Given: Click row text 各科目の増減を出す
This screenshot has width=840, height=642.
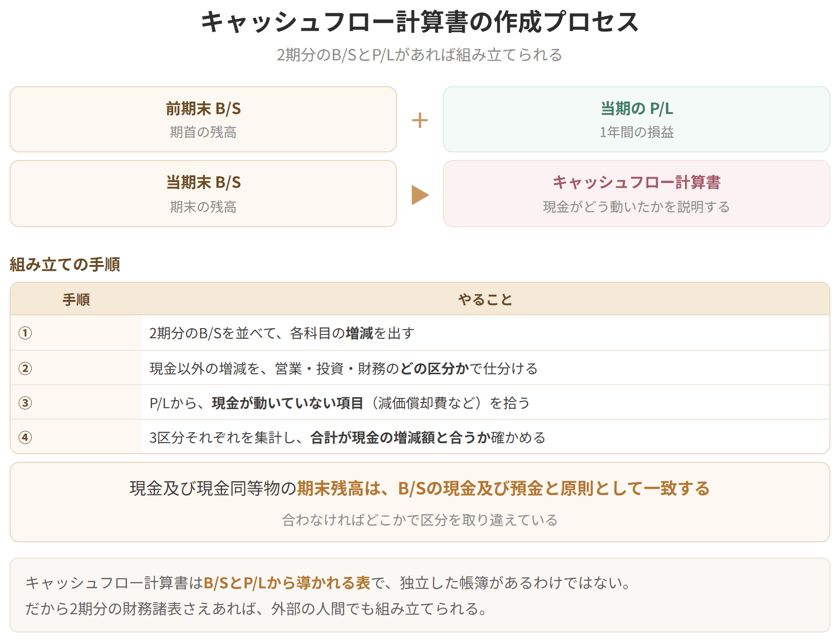Looking at the screenshot, I should (x=352, y=333).
